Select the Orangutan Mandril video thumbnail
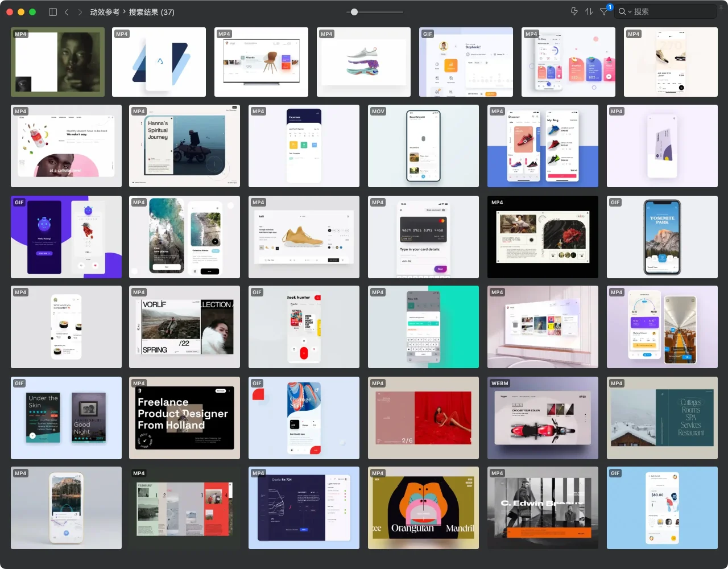Screen dimensions: 728x569 pos(423,508)
